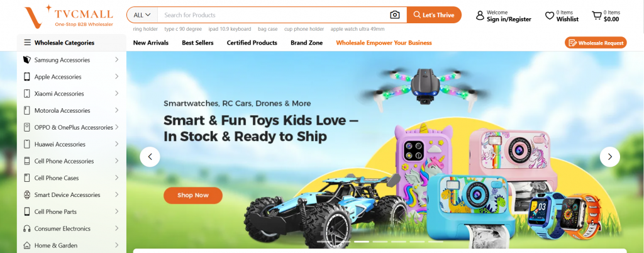The height and width of the screenshot is (253, 644).
Task: Expand the Cell Phone Cases chevron
Action: click(x=116, y=177)
